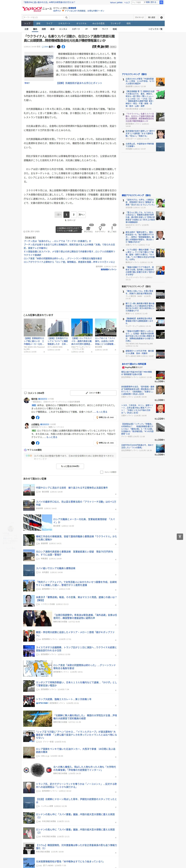Screen dimensions: 186x868
Task: Dismiss the 中国やロシアに流出する技術 article row
Action: point(116,494)
